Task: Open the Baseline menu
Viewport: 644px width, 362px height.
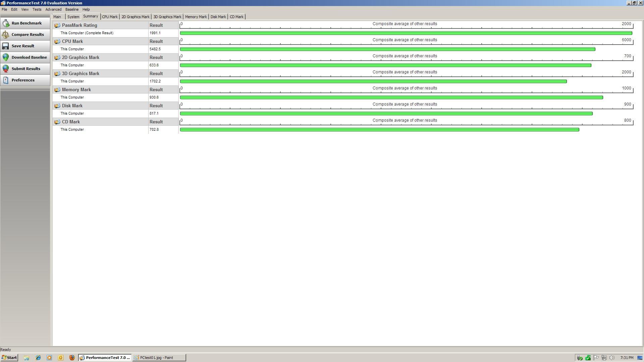Action: click(72, 9)
